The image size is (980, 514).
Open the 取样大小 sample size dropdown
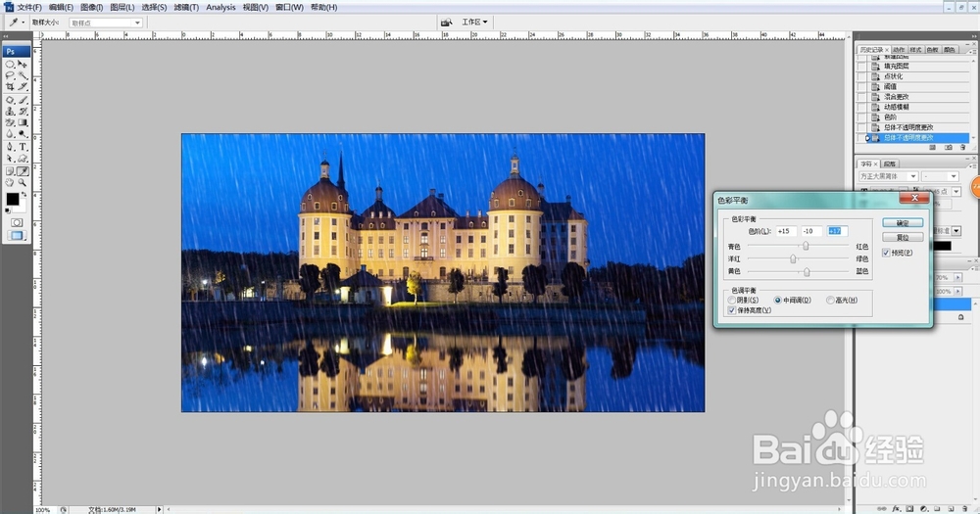pyautogui.click(x=106, y=23)
